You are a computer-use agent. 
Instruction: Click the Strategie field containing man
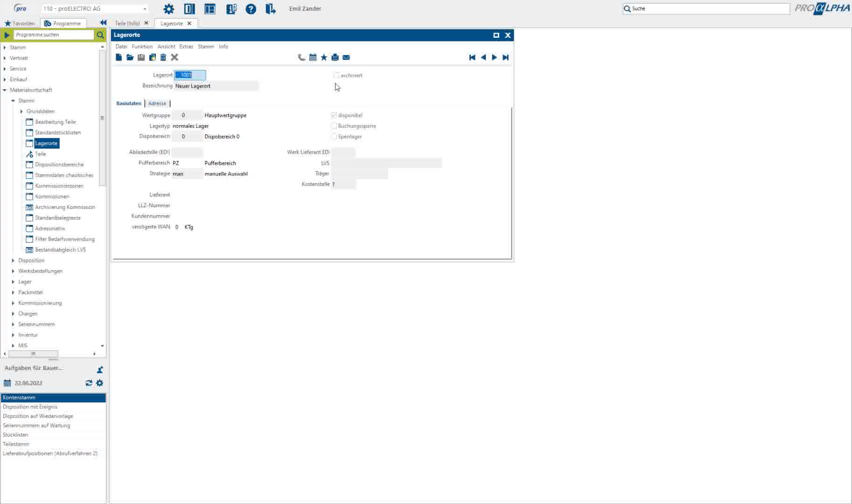click(x=187, y=174)
